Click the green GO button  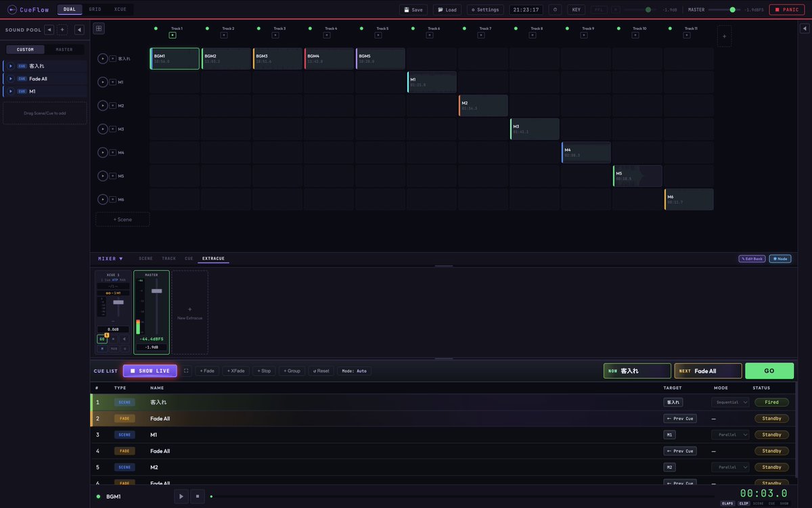[x=769, y=371]
